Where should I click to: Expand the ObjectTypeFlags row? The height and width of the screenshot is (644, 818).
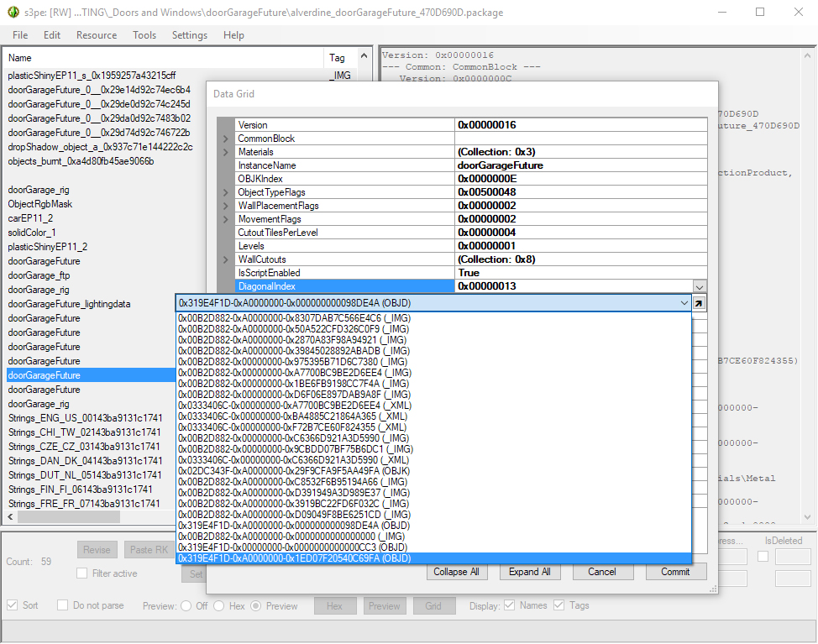point(225,192)
